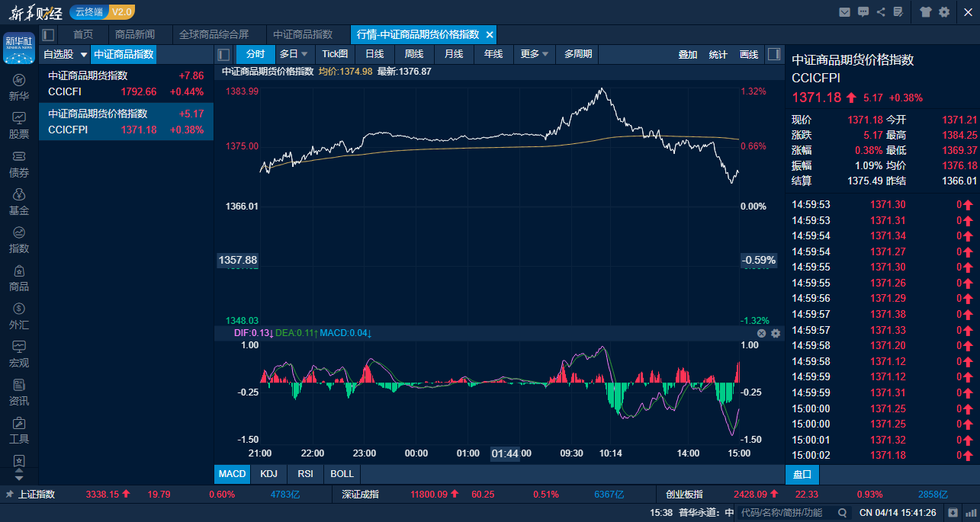Open the 股票 section in left sidebar
980x522 pixels.
(x=19, y=126)
